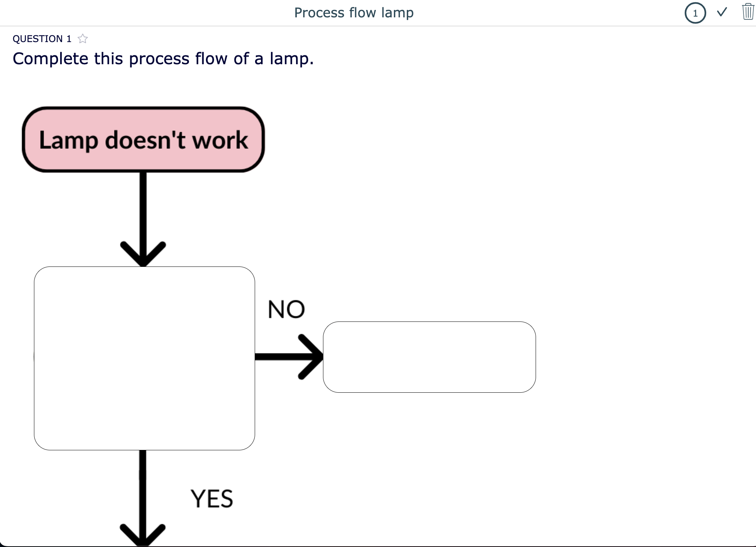The image size is (756, 547).
Task: Toggle the question as answered with the checkmark
Action: coord(721,13)
